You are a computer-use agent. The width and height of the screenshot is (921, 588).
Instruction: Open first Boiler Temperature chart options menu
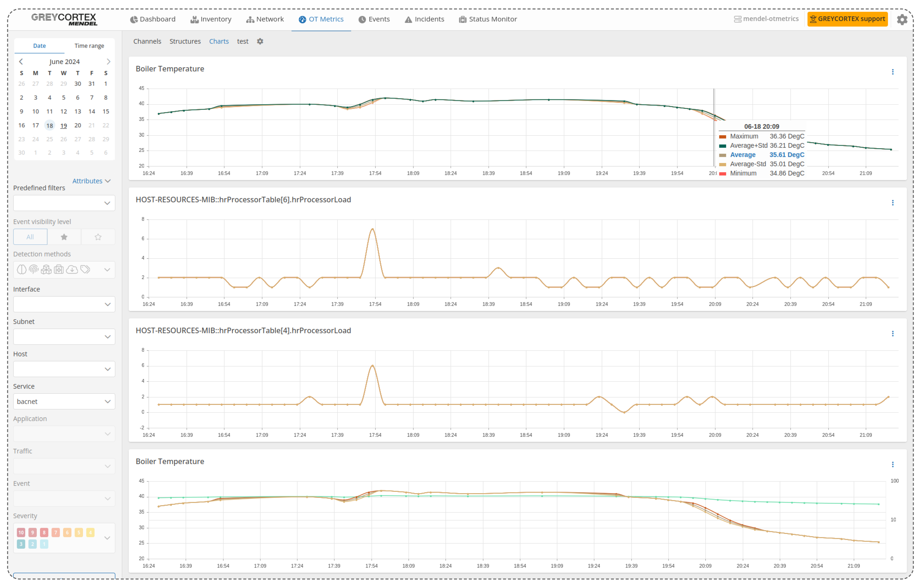pyautogui.click(x=892, y=72)
